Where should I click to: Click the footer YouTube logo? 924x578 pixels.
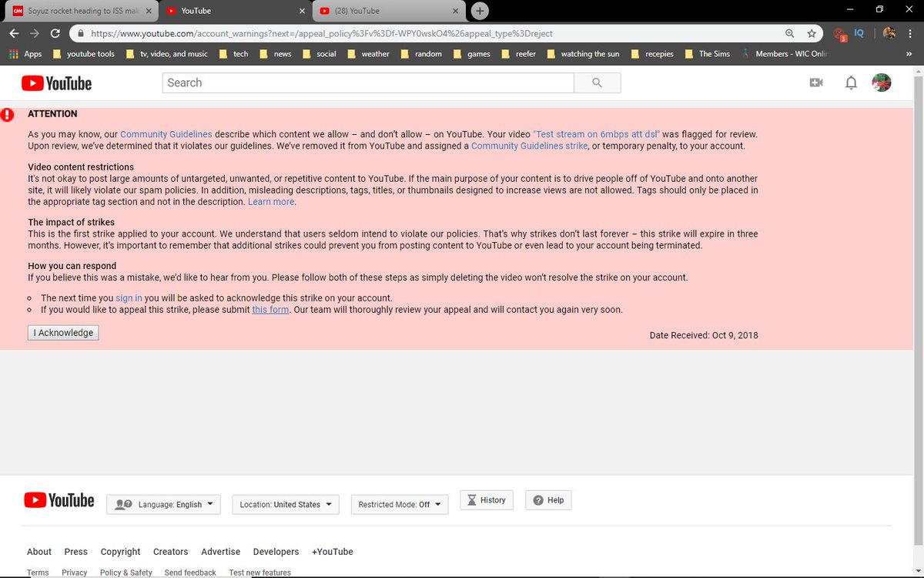pos(59,501)
